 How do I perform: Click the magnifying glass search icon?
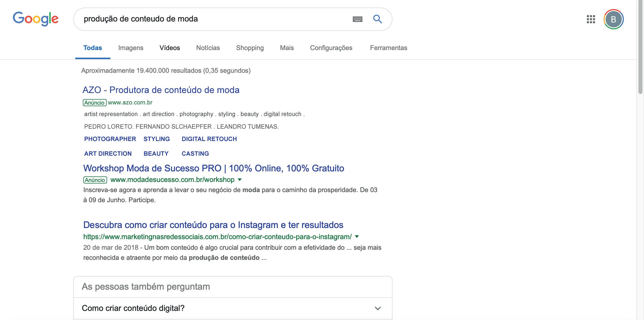tap(378, 19)
